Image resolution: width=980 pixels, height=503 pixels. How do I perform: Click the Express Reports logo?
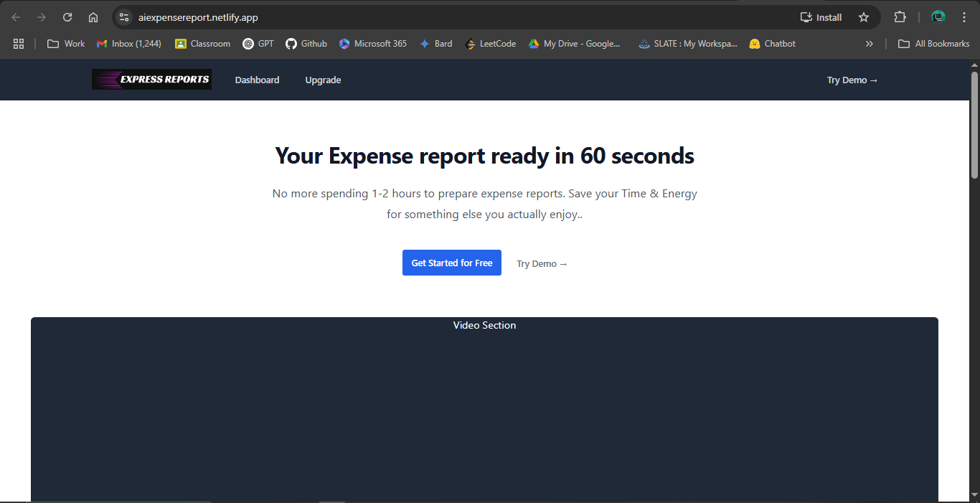(x=151, y=80)
